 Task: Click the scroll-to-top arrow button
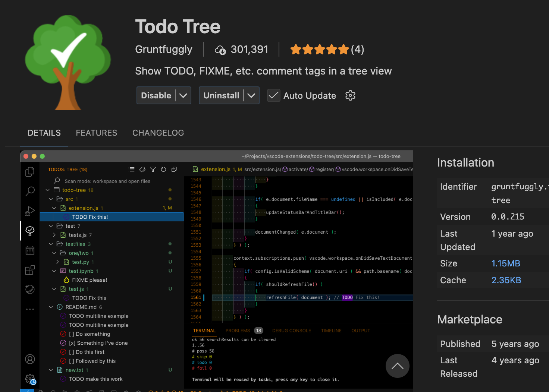pyautogui.click(x=397, y=366)
